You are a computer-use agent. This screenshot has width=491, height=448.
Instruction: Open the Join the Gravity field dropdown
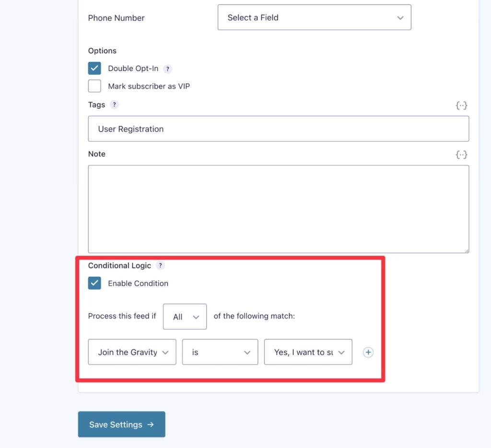132,352
